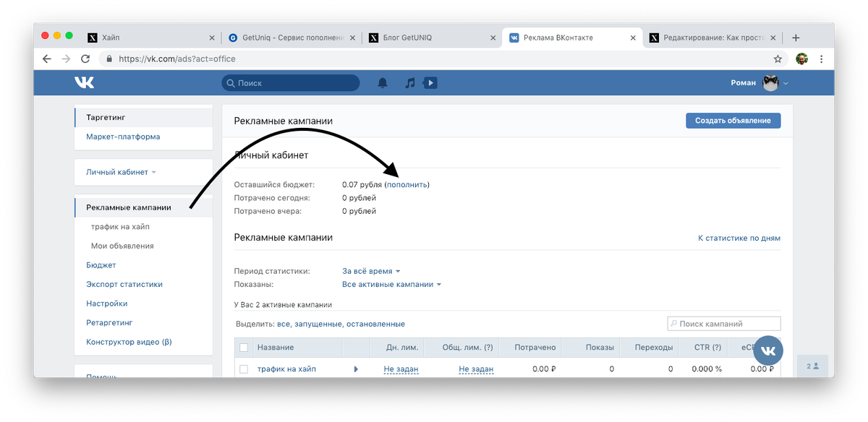Switch to GetUniq - Сервис пополнения tab

tap(292, 38)
